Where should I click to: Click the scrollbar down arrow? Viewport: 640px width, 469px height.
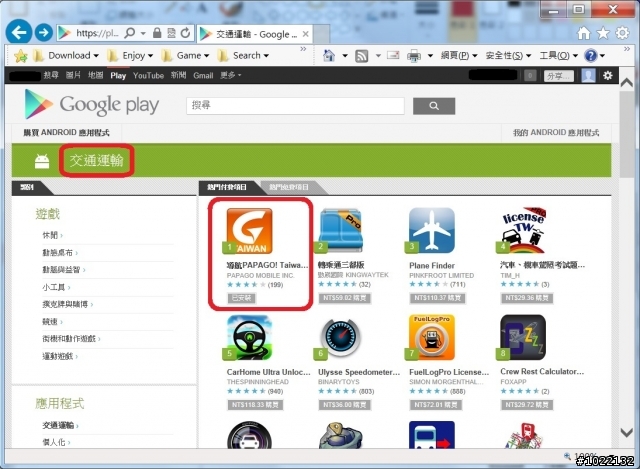click(x=627, y=432)
